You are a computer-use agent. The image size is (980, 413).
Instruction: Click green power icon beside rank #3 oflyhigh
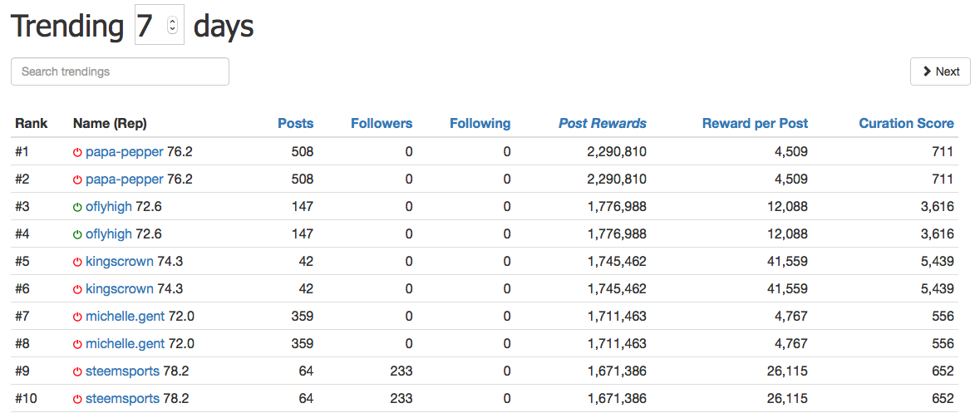click(x=78, y=207)
